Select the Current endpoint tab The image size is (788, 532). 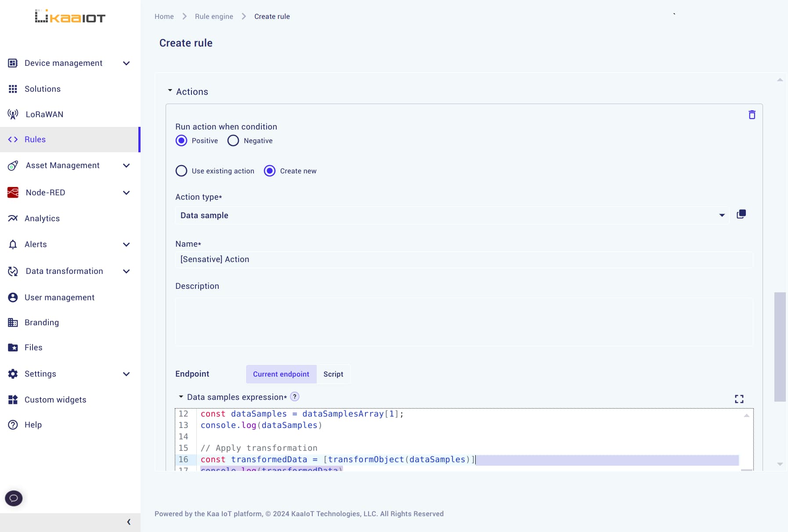point(281,374)
